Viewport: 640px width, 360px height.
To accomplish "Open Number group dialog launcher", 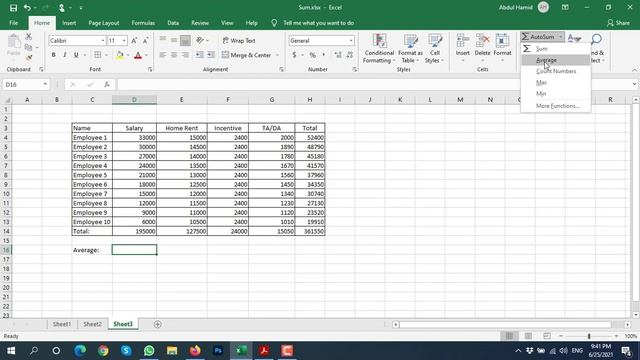I will pos(354,69).
